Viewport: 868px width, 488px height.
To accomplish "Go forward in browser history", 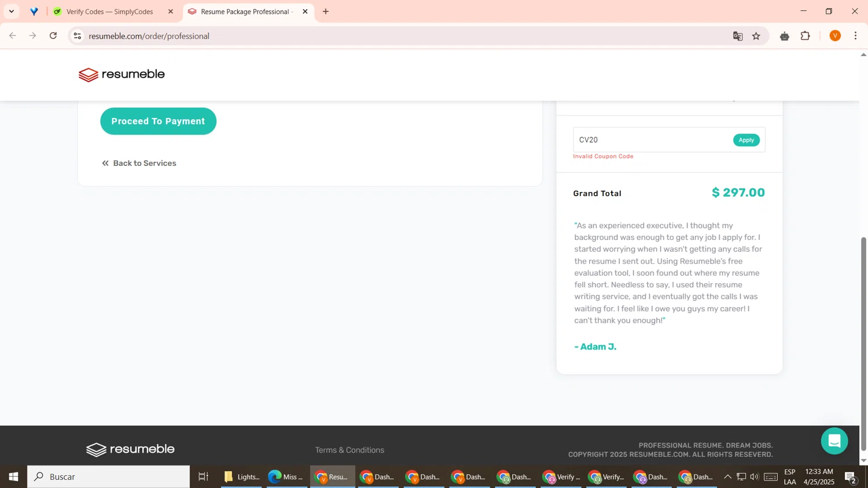I will (x=33, y=36).
